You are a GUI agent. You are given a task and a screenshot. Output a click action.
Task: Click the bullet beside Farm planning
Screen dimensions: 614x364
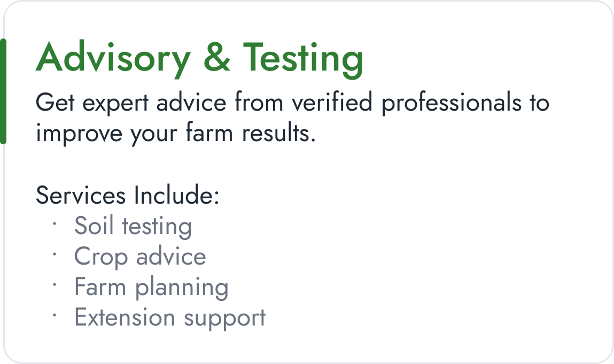tap(55, 285)
